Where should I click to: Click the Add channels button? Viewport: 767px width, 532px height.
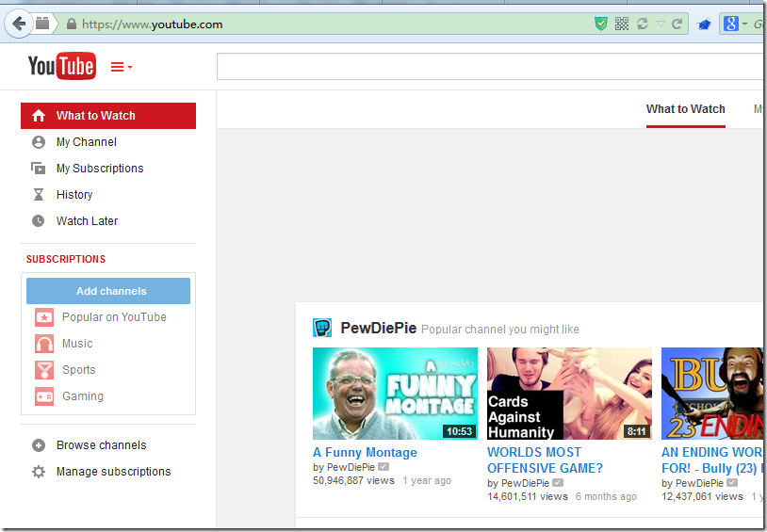108,291
